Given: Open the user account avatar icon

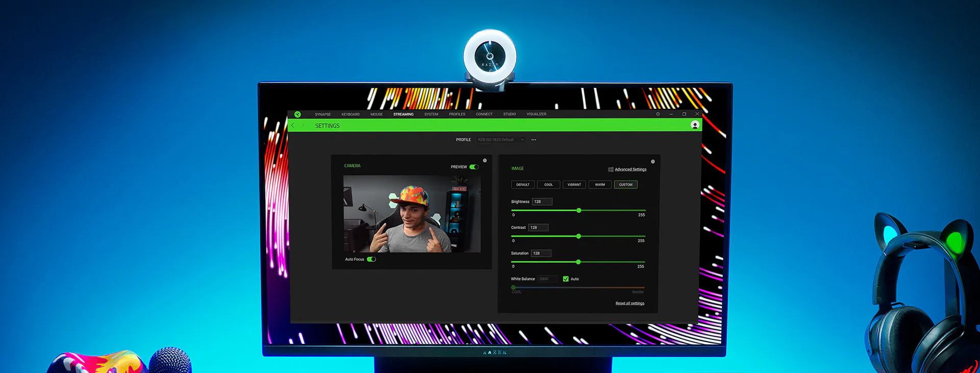Looking at the screenshot, I should (695, 125).
